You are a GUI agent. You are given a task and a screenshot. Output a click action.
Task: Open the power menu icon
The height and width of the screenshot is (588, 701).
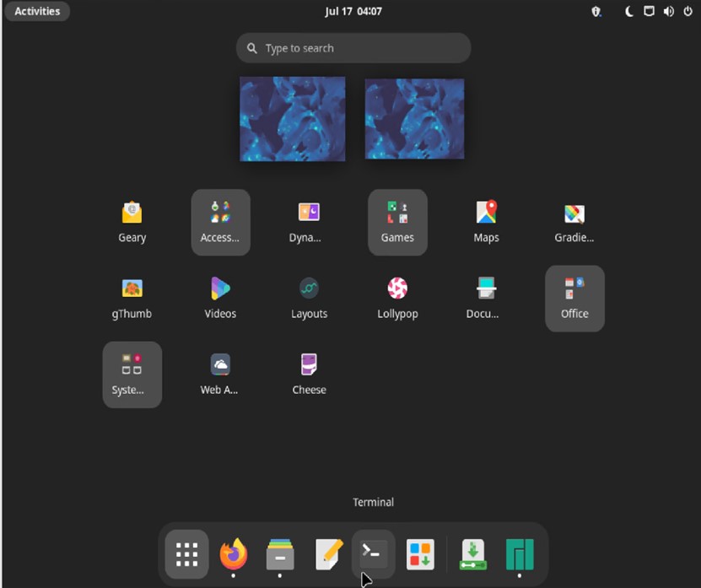click(688, 12)
